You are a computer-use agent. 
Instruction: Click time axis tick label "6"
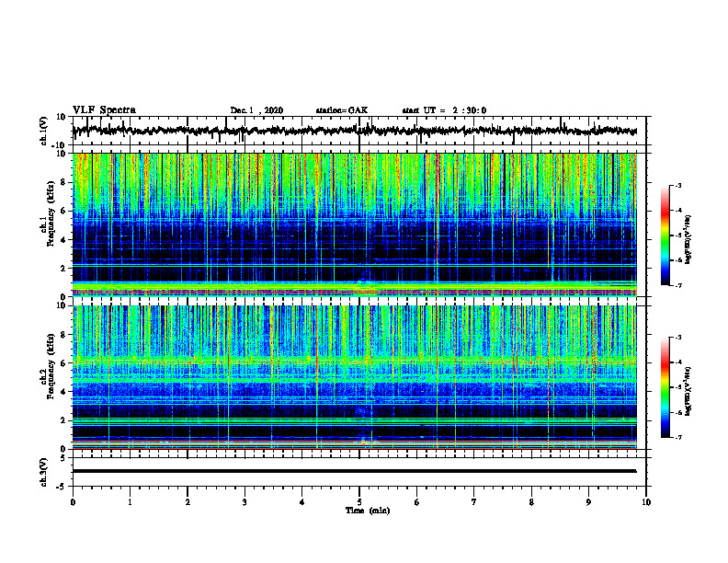click(x=417, y=502)
